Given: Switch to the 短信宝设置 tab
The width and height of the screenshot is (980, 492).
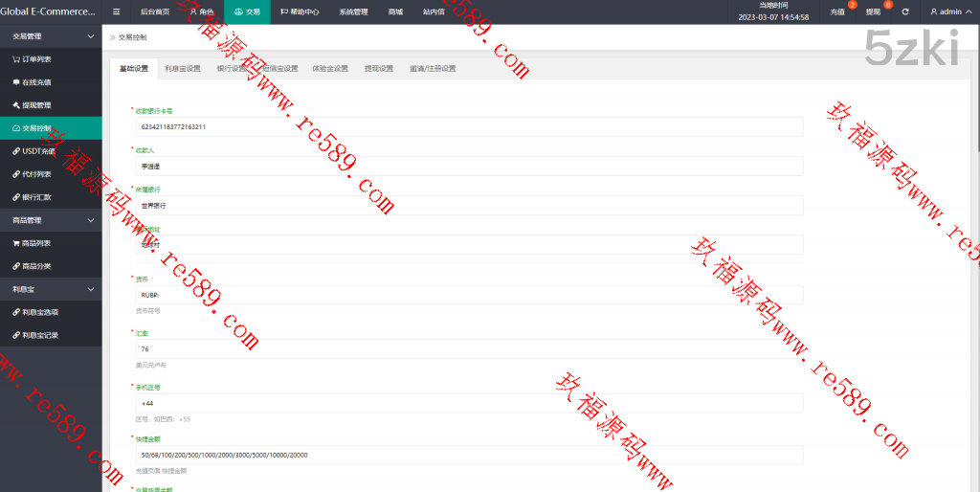Looking at the screenshot, I should pos(280,69).
